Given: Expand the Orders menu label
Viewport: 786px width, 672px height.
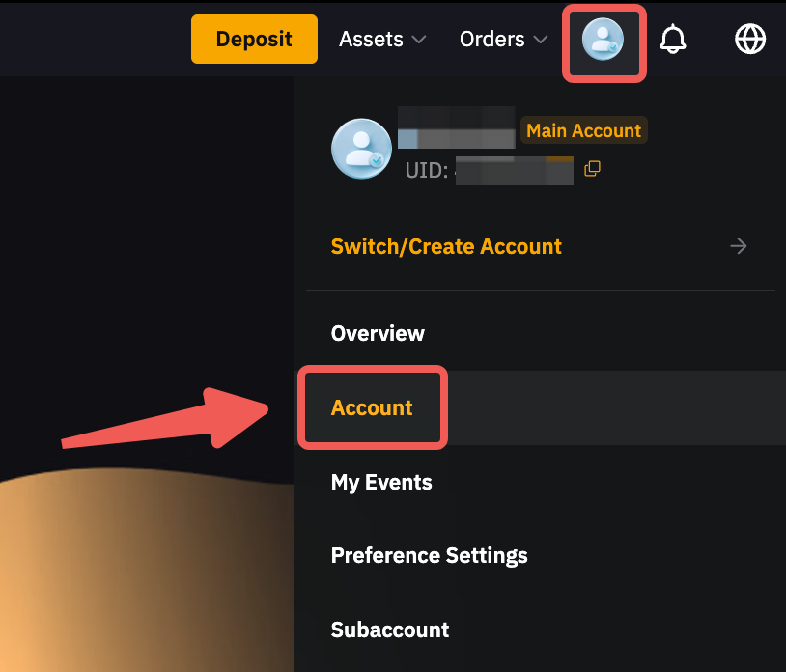Looking at the screenshot, I should click(x=491, y=40).
